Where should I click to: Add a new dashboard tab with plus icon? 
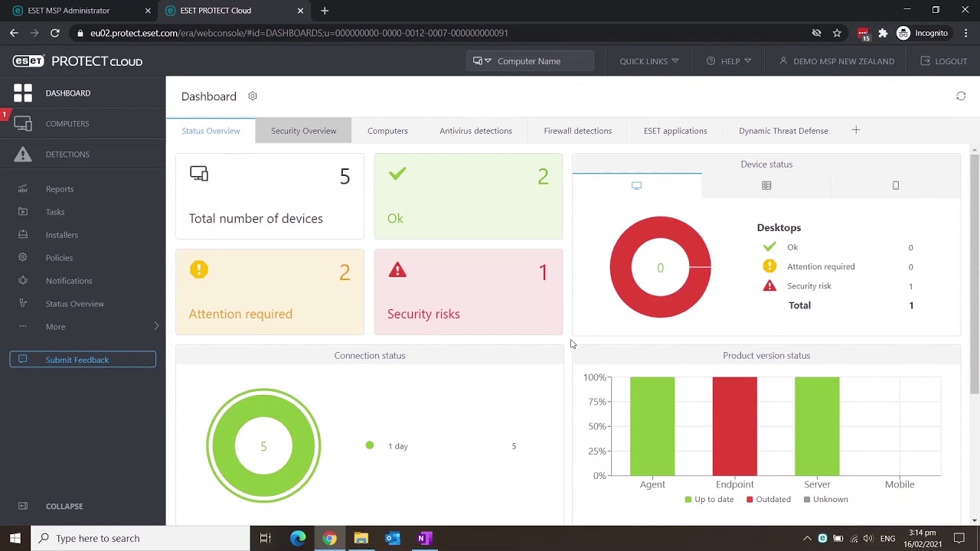tap(856, 130)
